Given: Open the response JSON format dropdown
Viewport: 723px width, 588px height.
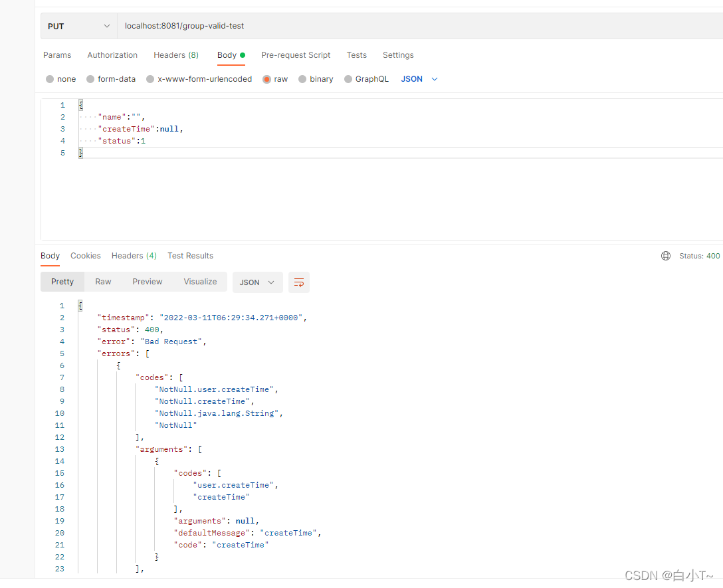Looking at the screenshot, I should pos(257,282).
